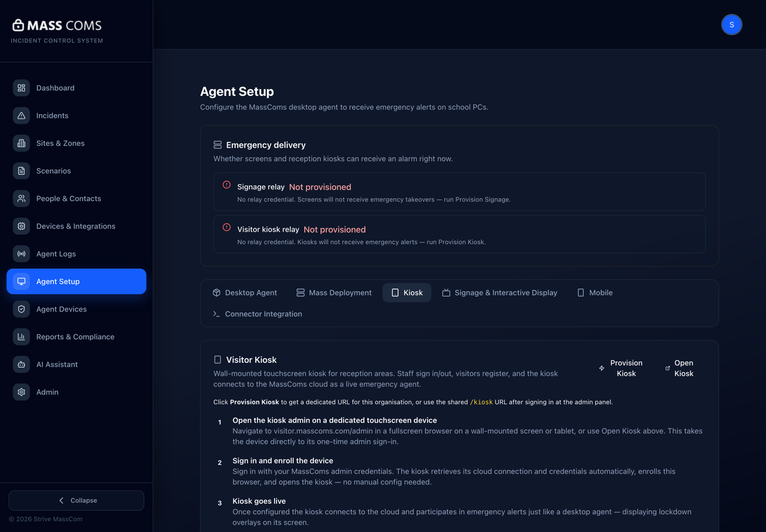Navigate to Sites & Zones

point(76,143)
